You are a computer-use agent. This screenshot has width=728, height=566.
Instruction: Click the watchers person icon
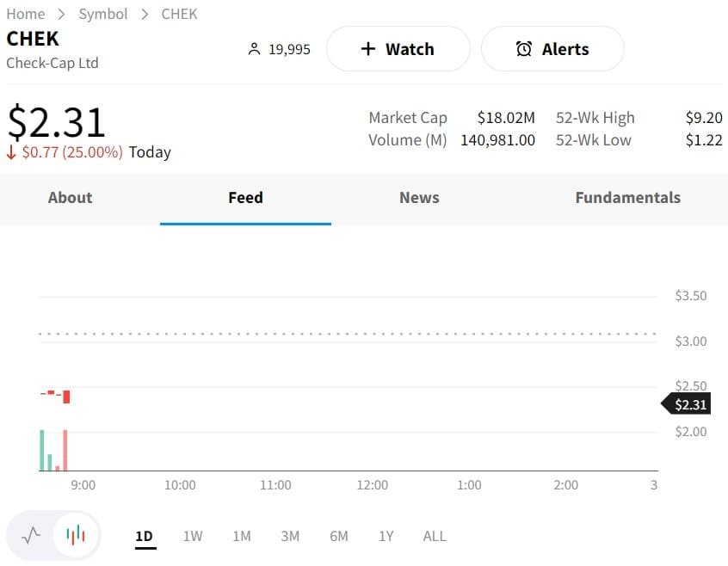pyautogui.click(x=254, y=49)
